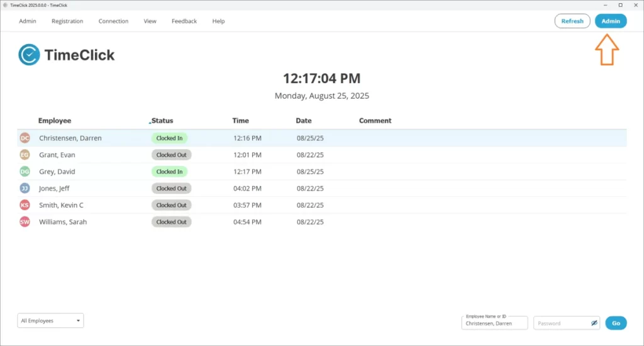Select David Grey's Clocked In badge
Viewport: 644px width, 346px height.
(x=169, y=172)
